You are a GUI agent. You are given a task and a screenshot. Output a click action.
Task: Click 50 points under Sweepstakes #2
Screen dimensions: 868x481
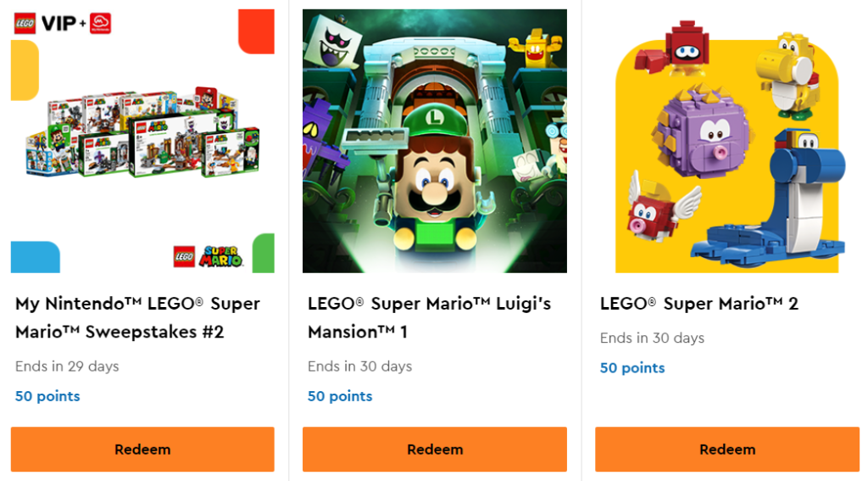pos(47,396)
